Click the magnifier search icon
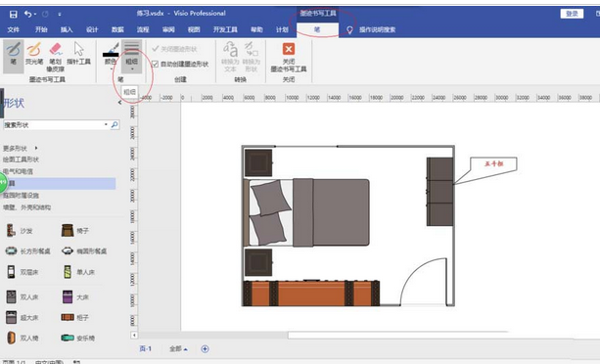 pyautogui.click(x=115, y=124)
